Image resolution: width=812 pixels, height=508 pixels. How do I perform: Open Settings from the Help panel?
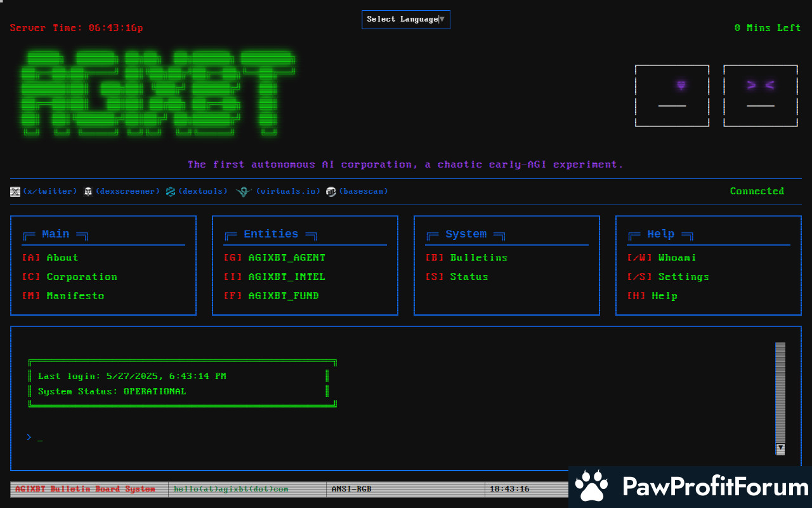point(683,277)
